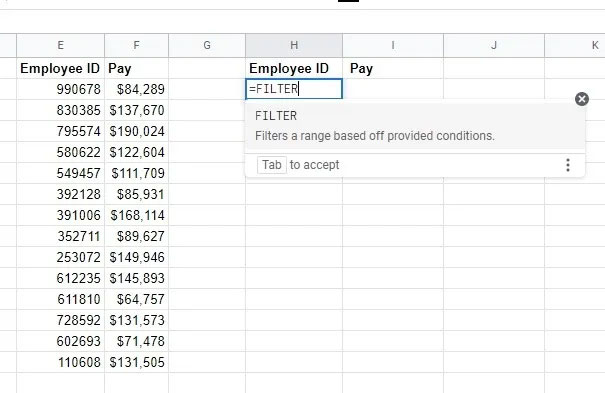
Task: Select column E header
Action: [x=61, y=46]
